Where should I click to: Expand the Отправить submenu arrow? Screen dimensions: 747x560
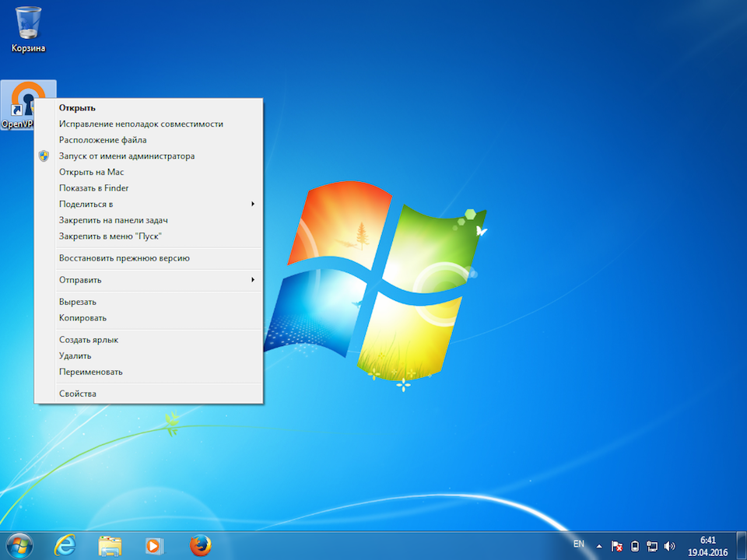tap(253, 279)
